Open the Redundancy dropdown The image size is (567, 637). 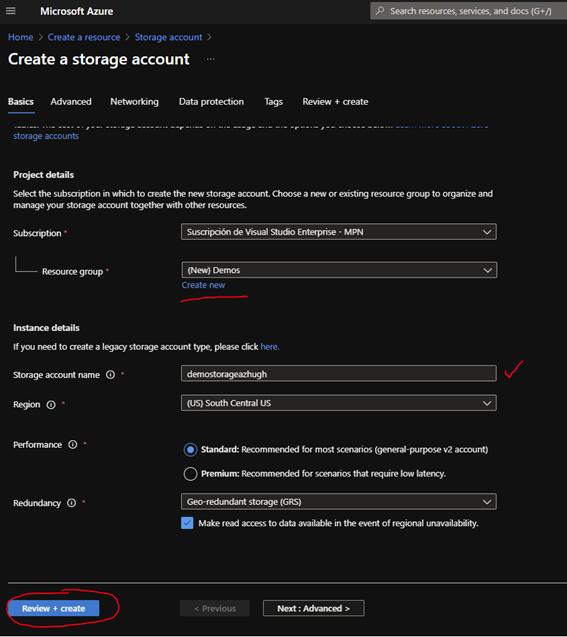339,502
